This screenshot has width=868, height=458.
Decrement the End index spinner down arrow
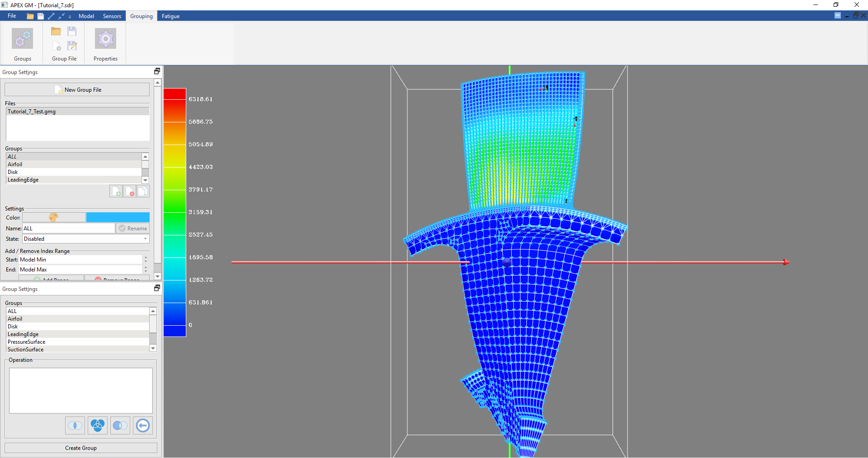(146, 272)
